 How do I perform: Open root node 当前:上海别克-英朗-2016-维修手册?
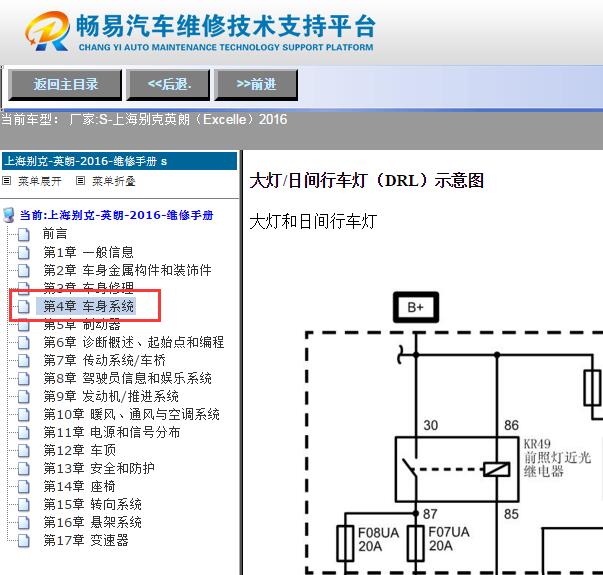pos(117,215)
